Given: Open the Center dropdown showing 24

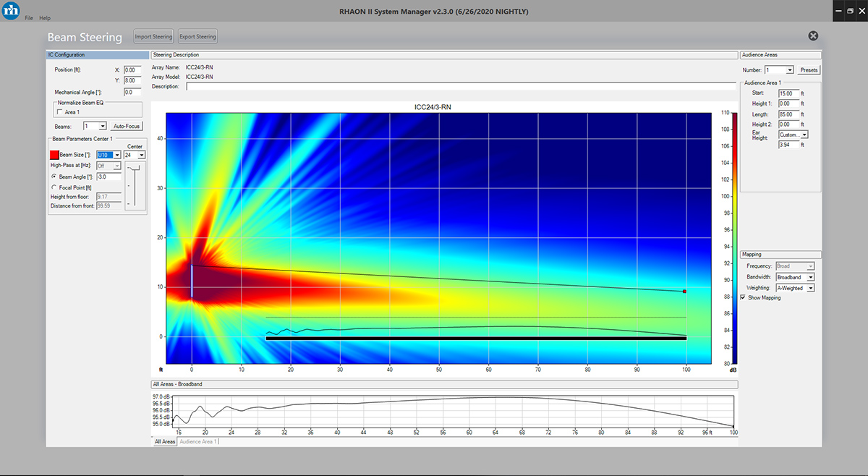Looking at the screenshot, I should click(135, 155).
